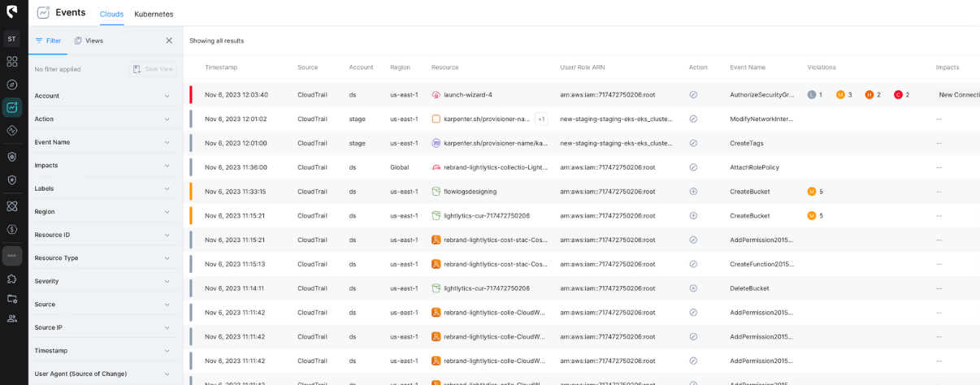Open the launch-wizard-4 resource link

[x=467, y=95]
